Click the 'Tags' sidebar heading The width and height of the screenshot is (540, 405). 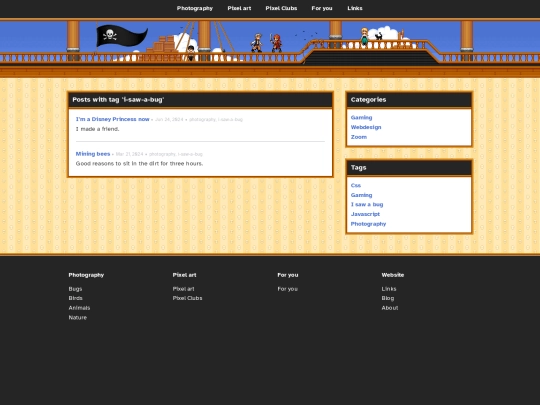(x=358, y=167)
